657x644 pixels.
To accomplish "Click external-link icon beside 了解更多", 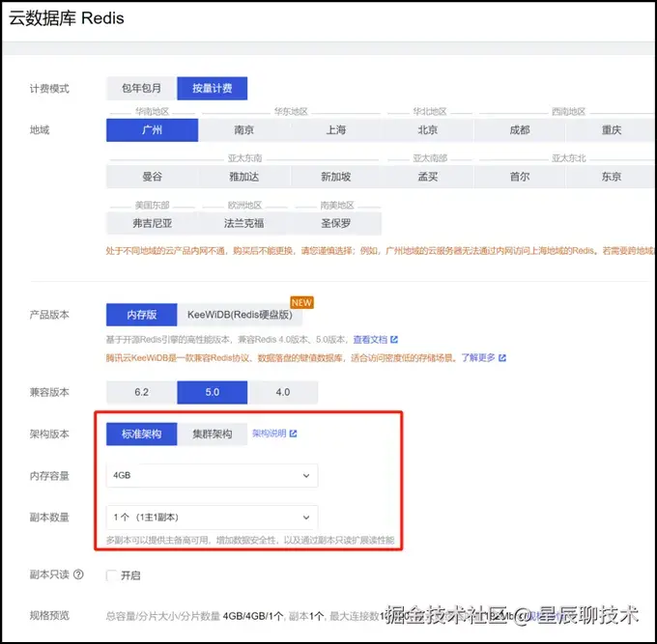I will tap(502, 358).
